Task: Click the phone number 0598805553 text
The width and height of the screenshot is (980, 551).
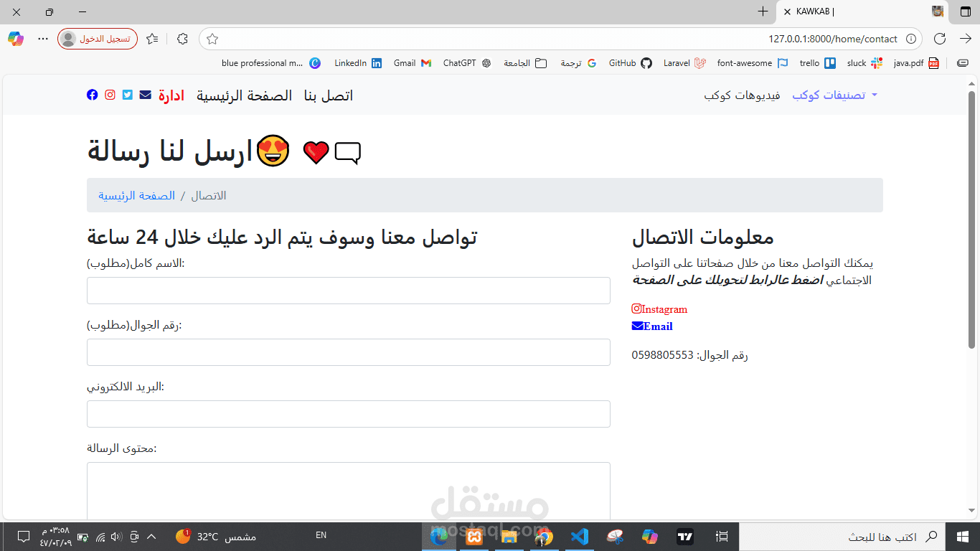Action: tap(663, 355)
